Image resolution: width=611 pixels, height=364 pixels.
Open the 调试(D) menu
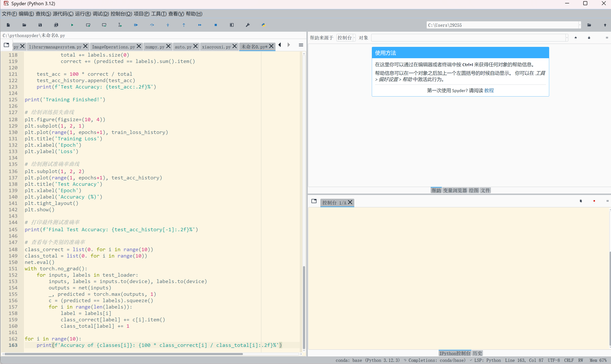click(x=101, y=14)
